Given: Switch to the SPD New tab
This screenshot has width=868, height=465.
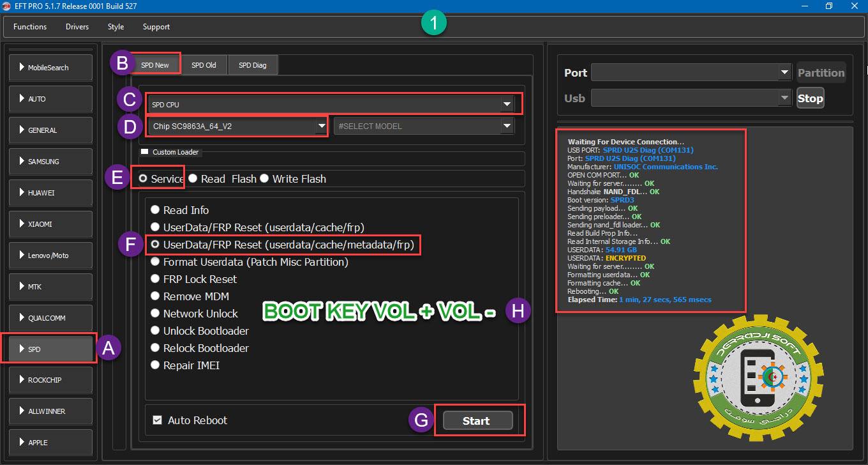Looking at the screenshot, I should [x=155, y=65].
